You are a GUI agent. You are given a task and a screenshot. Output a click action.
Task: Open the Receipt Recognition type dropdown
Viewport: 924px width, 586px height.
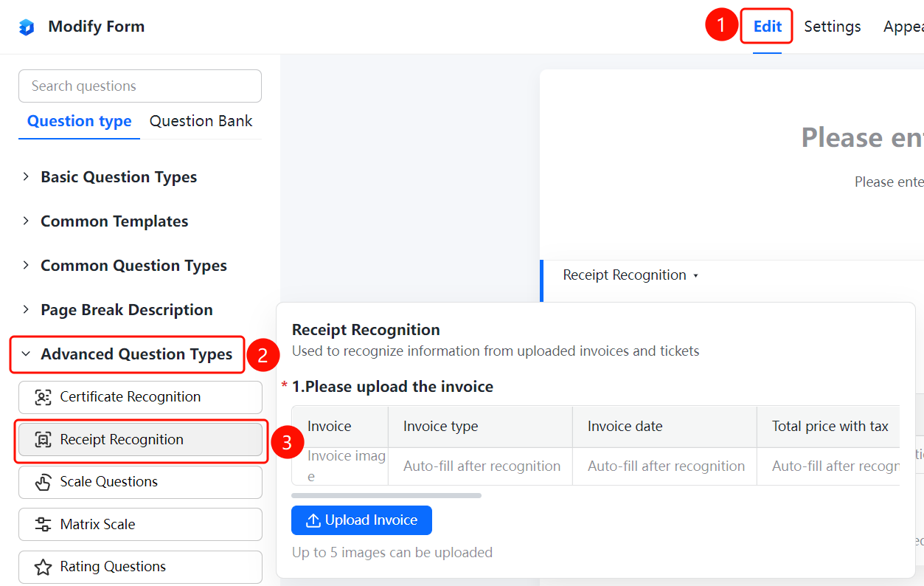(631, 275)
